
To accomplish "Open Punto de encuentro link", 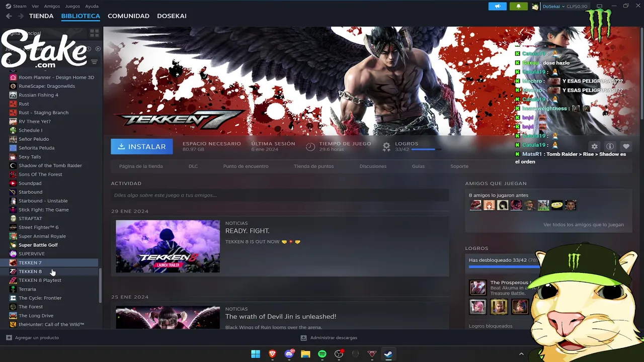I will pyautogui.click(x=246, y=166).
